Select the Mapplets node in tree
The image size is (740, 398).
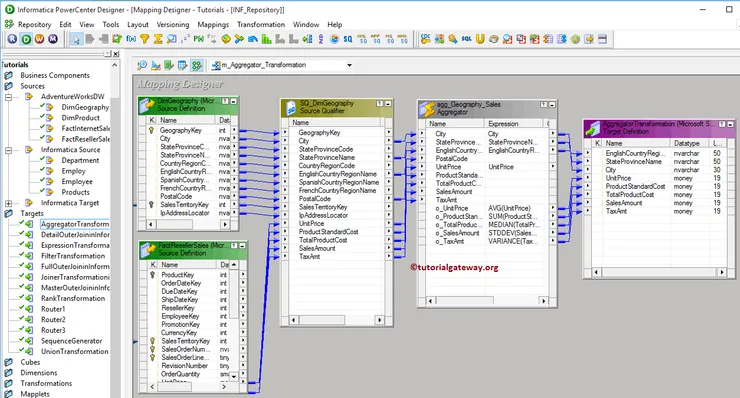(x=35, y=394)
